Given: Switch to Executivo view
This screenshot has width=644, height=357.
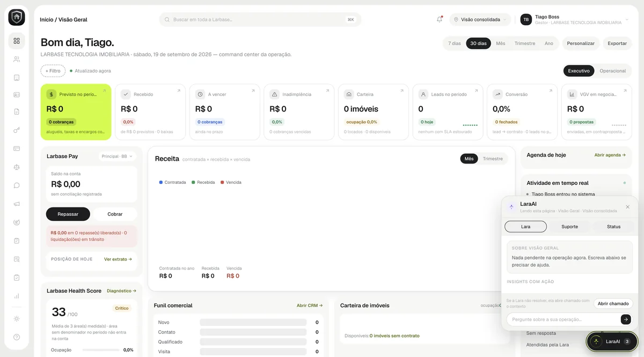Looking at the screenshot, I should [x=579, y=71].
